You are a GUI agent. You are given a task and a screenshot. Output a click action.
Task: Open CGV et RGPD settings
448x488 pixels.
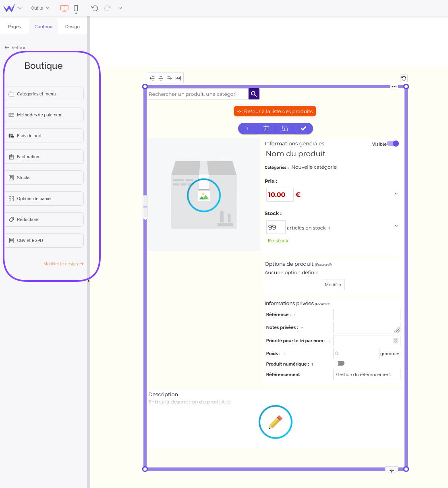(x=44, y=240)
